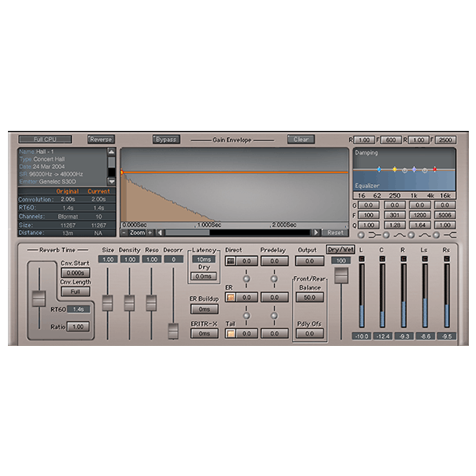Click the zoom out minus icon
The image size is (476, 476).
[x=125, y=232]
